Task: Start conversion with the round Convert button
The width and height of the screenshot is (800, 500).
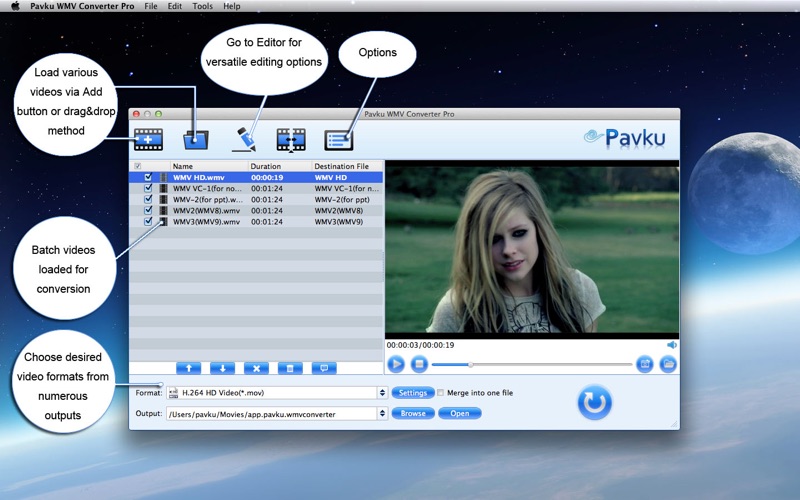Action: [x=594, y=402]
